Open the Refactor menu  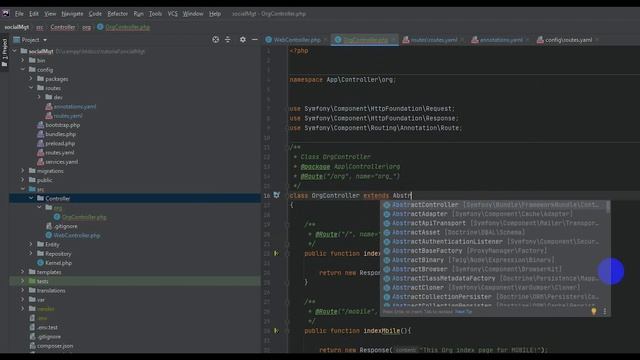pos(118,13)
